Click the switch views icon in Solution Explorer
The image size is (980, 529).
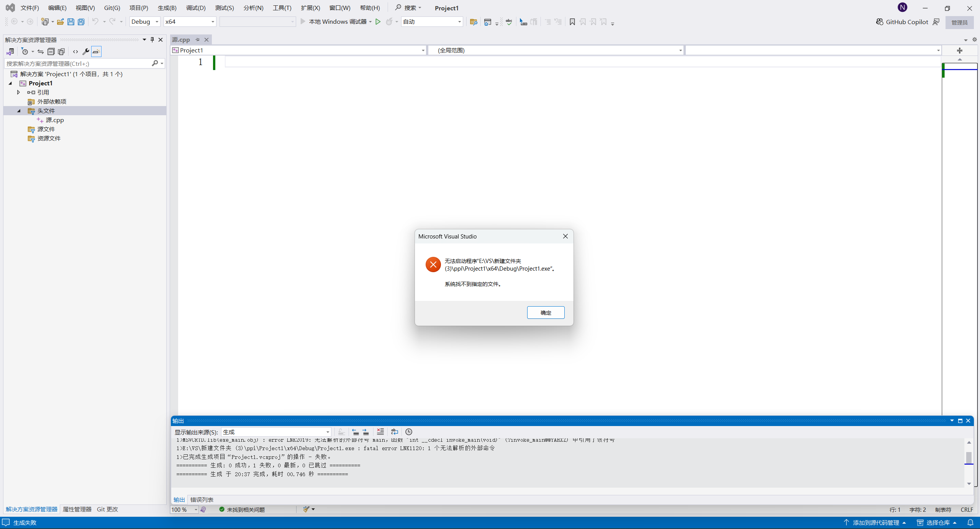[x=10, y=51]
